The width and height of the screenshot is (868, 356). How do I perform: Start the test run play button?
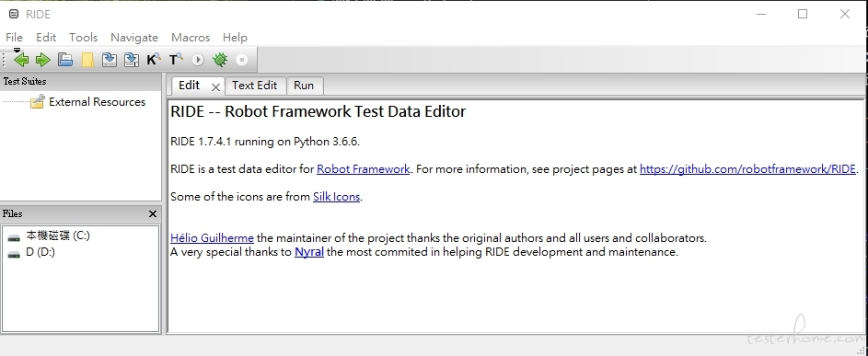(198, 60)
